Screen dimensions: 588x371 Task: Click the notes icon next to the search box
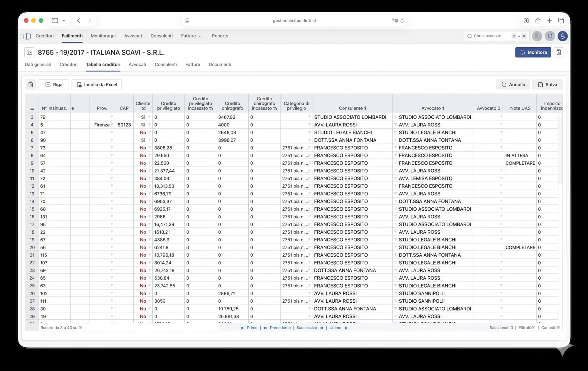(537, 36)
